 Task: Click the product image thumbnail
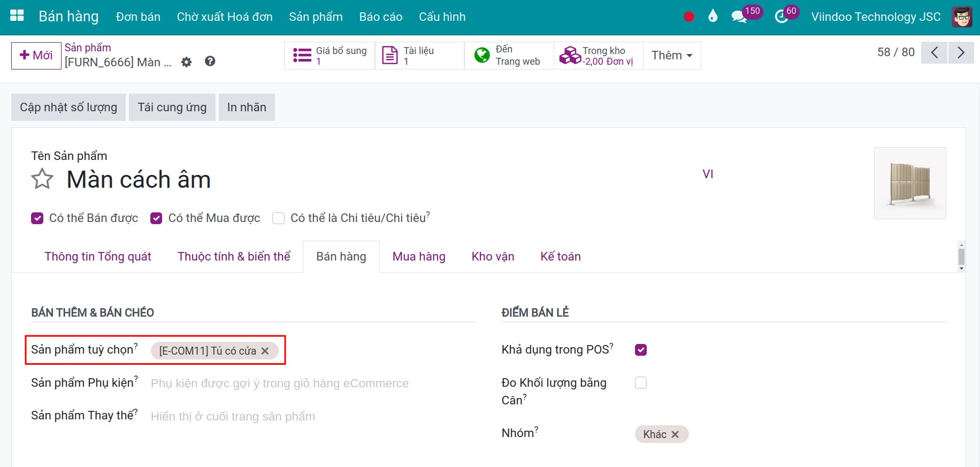[910, 183]
